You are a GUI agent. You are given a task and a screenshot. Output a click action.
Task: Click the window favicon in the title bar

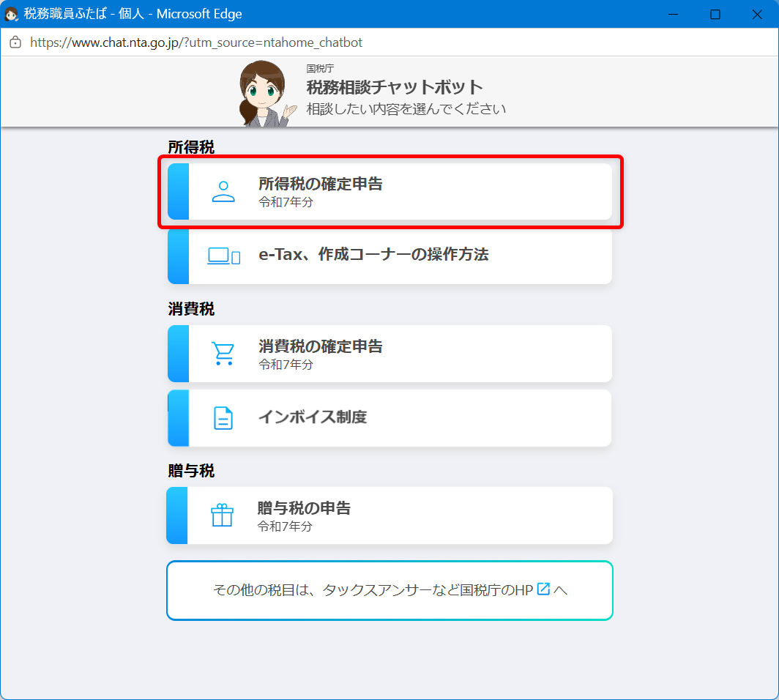[x=11, y=14]
